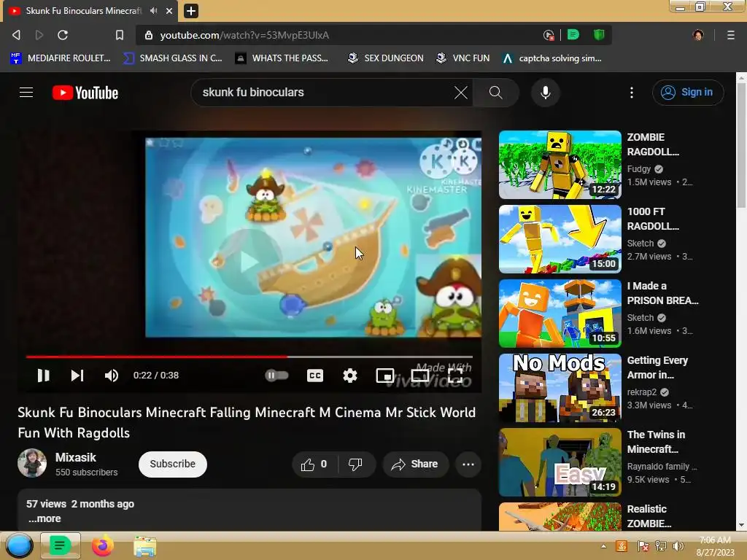Close the Skunk Fu Binoculars tab
The height and width of the screenshot is (560, 747).
click(x=169, y=10)
